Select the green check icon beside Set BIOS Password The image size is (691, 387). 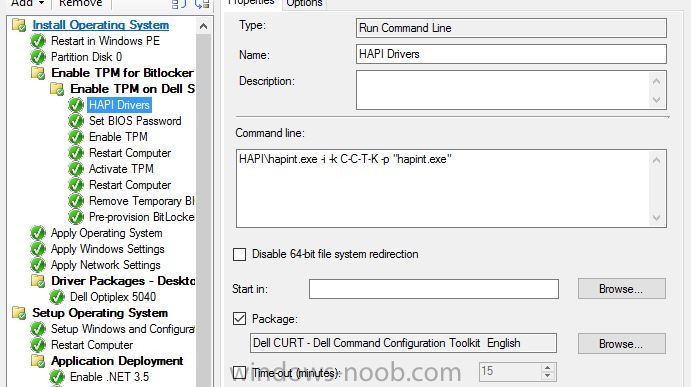point(76,121)
